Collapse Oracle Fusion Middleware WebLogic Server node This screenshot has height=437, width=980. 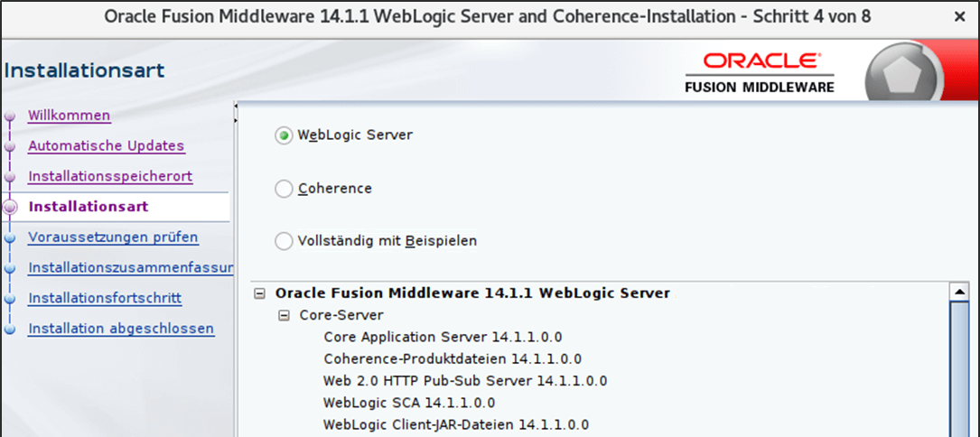(259, 293)
